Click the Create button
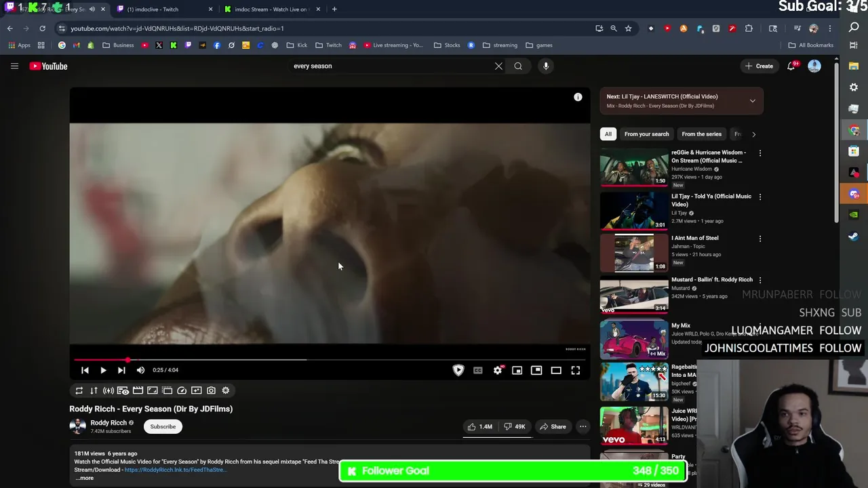 coord(759,66)
